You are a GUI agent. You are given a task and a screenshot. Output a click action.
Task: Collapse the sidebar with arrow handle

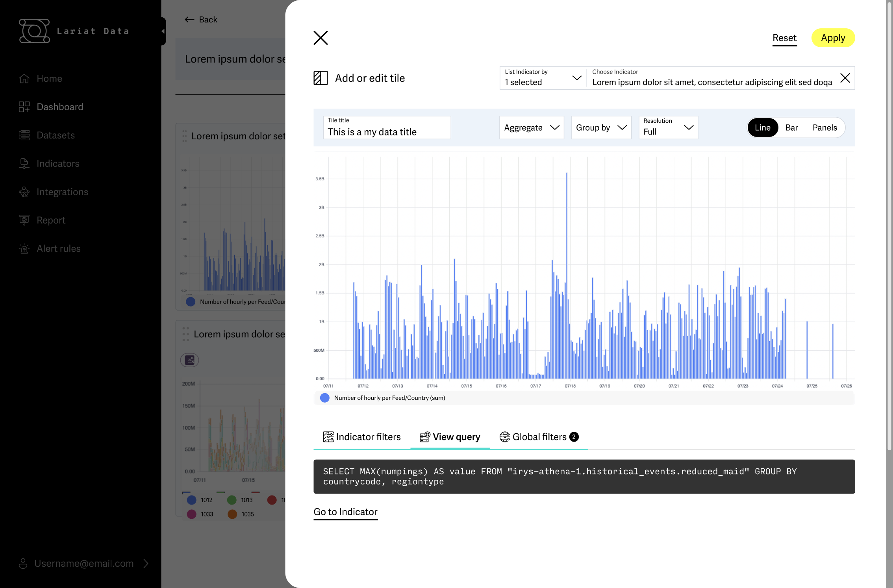163,31
